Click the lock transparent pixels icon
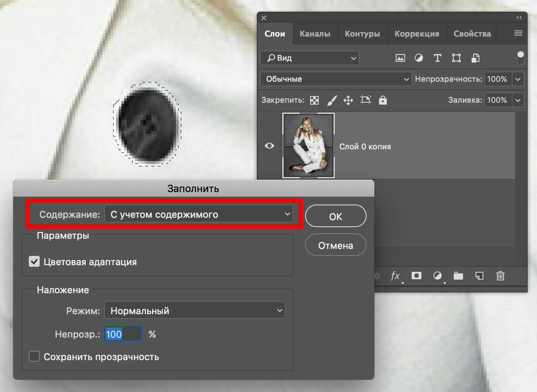Screen dimensions: 537x392 [314, 100]
